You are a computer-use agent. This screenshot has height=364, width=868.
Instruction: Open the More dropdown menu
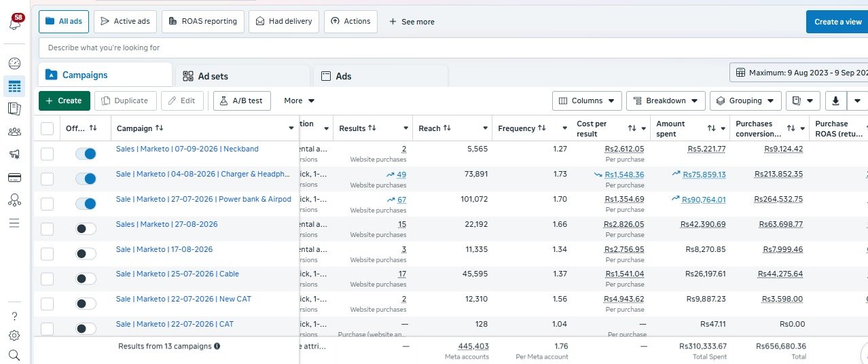click(300, 101)
